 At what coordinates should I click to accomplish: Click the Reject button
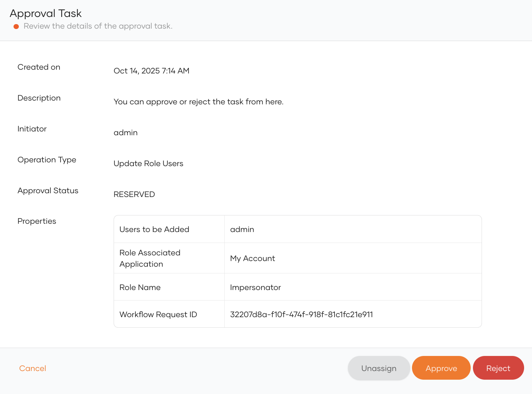pos(498,368)
